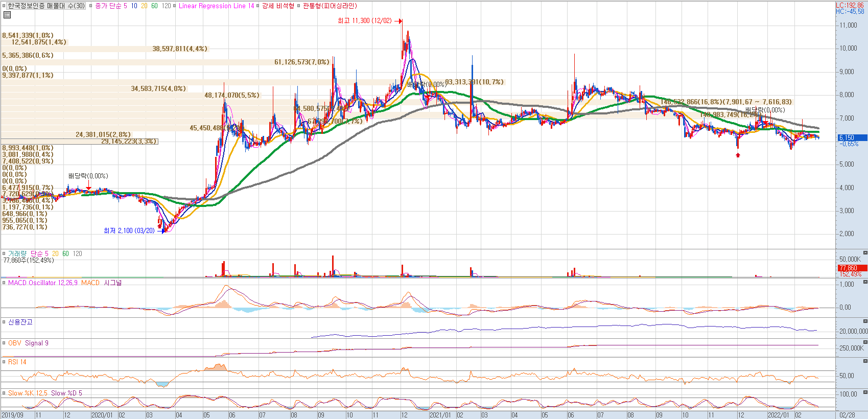Select the Slow %D 5 label
Image resolution: width=868 pixels, height=419 pixels.
point(66,393)
